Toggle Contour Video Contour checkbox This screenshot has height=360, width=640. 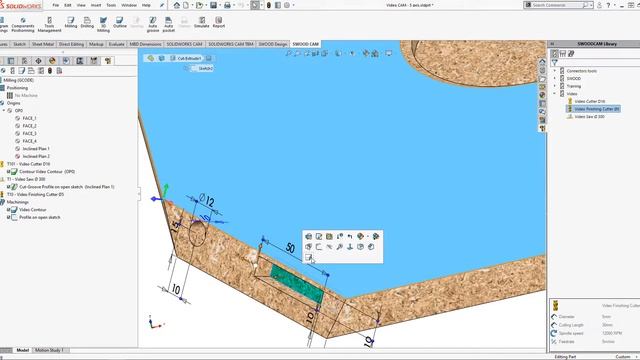(9, 172)
